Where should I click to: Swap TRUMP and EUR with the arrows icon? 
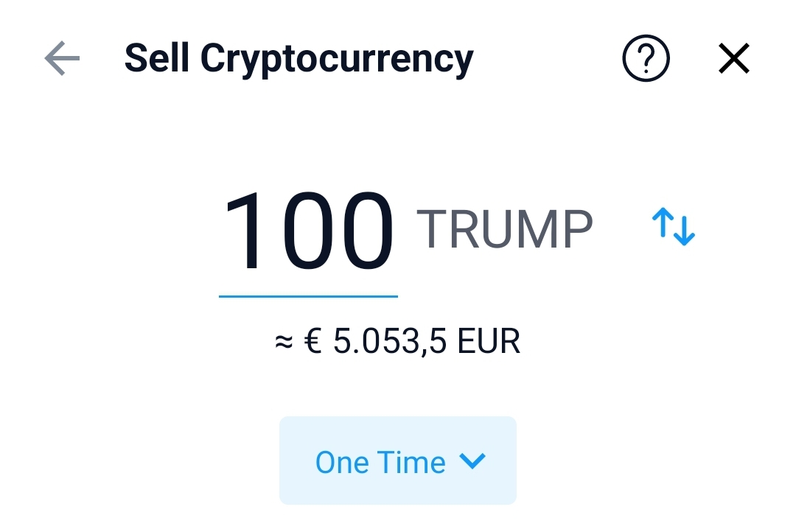click(674, 227)
